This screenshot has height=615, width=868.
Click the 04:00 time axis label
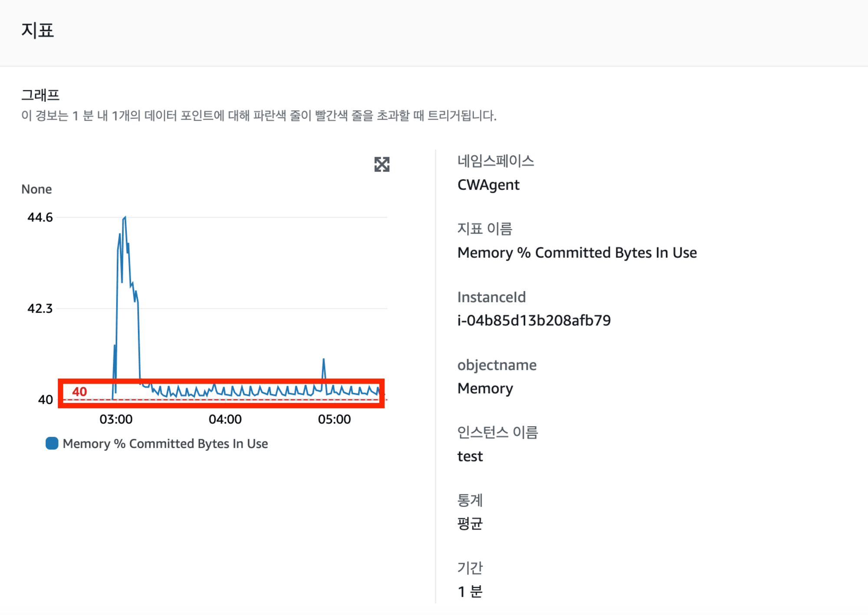(x=225, y=419)
